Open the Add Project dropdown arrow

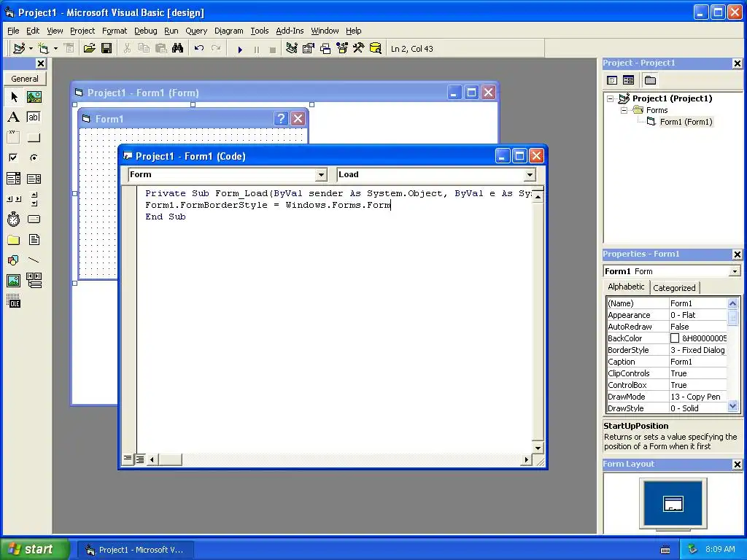(31, 49)
